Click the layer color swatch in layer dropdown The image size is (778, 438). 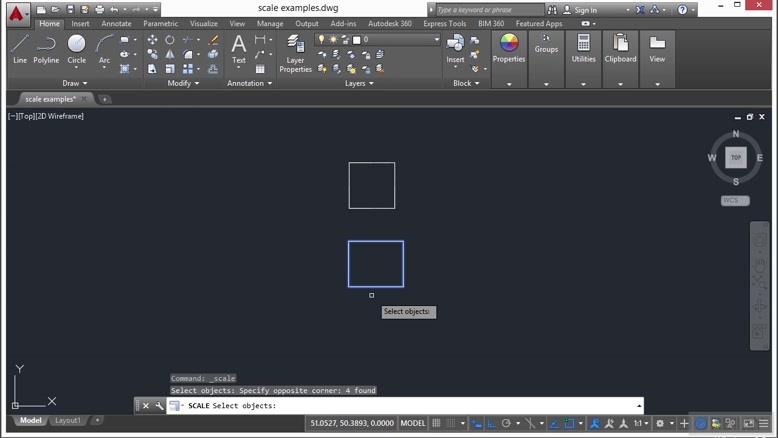(356, 40)
